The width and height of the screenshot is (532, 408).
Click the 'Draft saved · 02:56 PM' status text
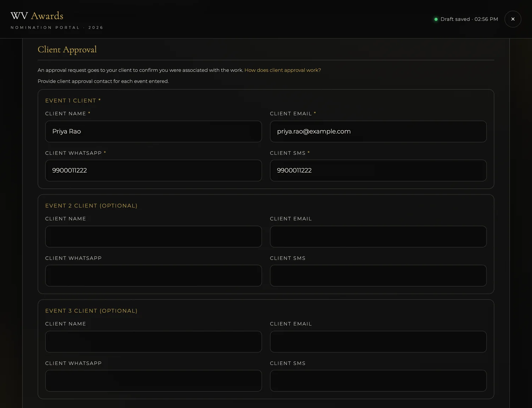pos(469,19)
